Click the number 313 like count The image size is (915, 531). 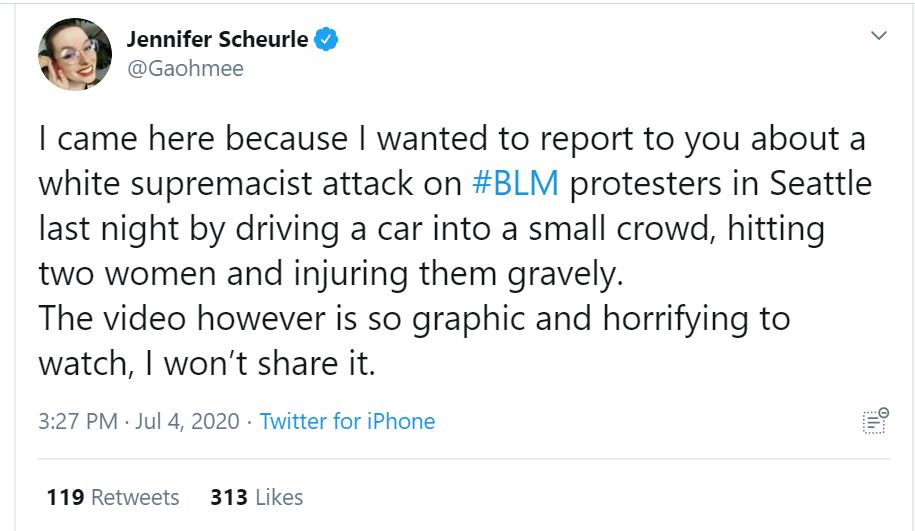pos(229,497)
